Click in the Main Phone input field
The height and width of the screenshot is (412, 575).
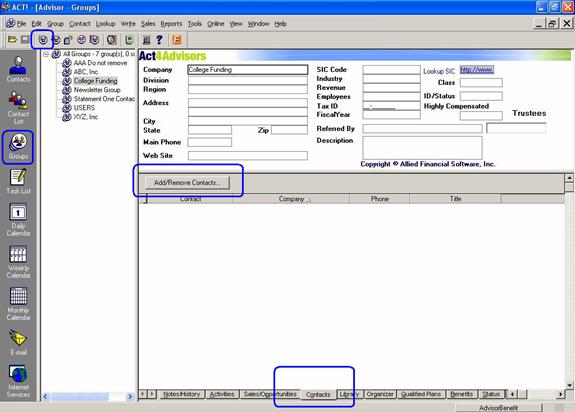point(209,142)
